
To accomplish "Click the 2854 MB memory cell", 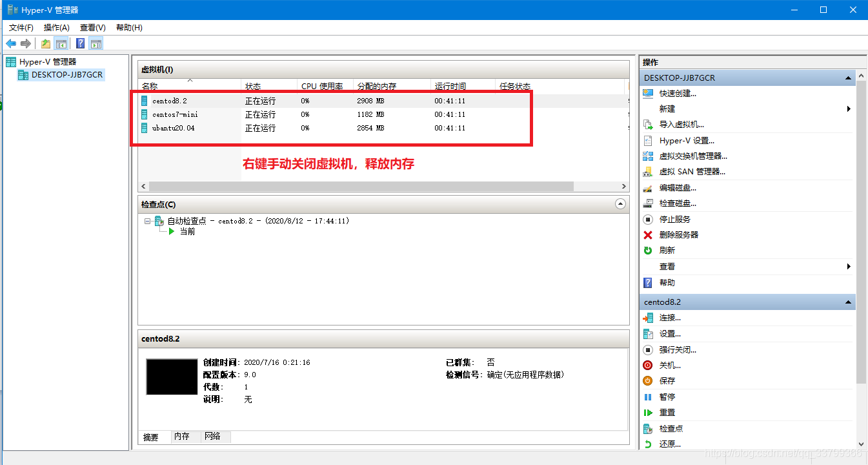I will tap(370, 128).
